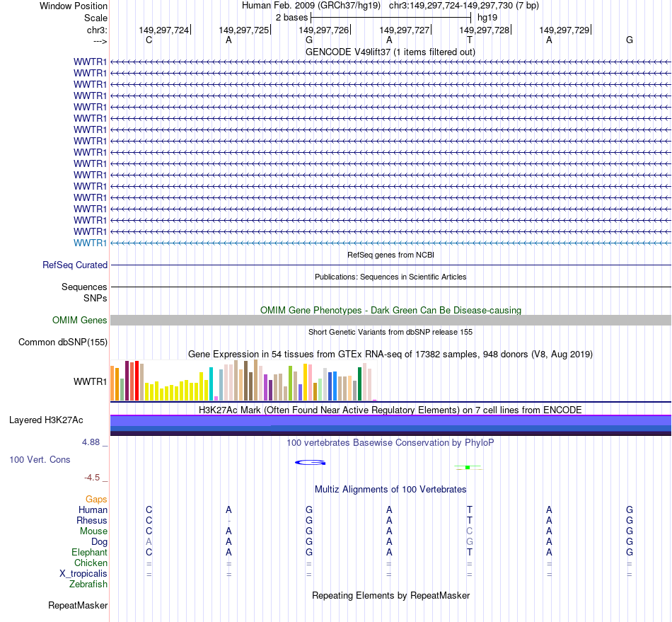Screen dimensions: 672x622
Task: Click the ---> strand direction arrow label
Action: [x=100, y=41]
